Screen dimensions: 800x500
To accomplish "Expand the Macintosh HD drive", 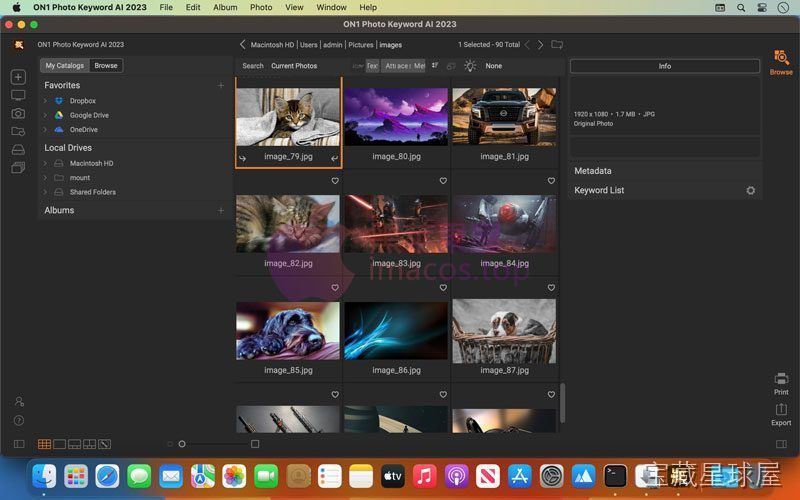I will point(45,163).
